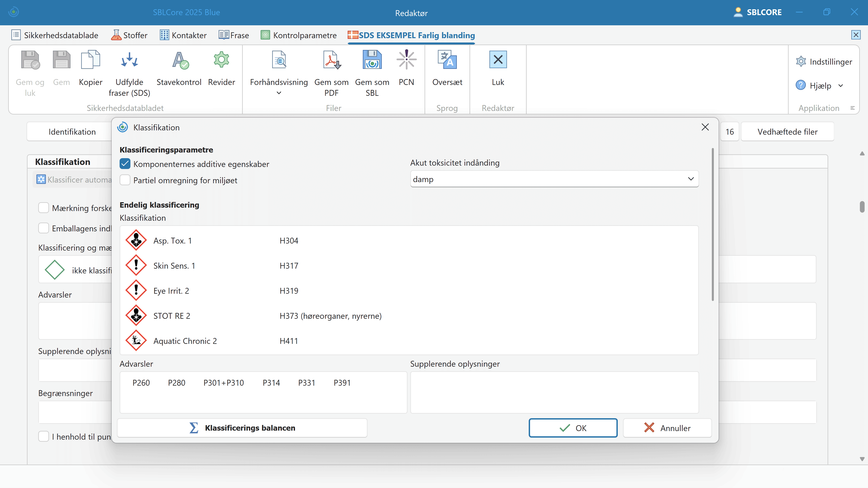Click the Kopier document icon
The image size is (868, 488).
(90, 60)
